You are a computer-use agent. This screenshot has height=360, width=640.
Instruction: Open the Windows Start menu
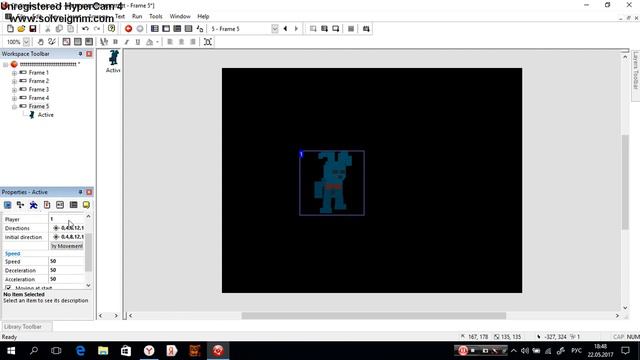tap(11, 351)
